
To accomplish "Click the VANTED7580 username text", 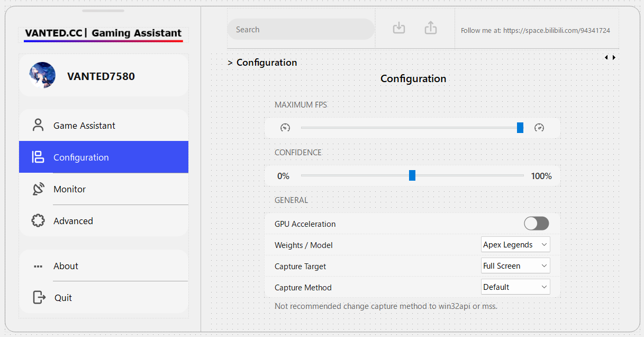I will pyautogui.click(x=101, y=76).
